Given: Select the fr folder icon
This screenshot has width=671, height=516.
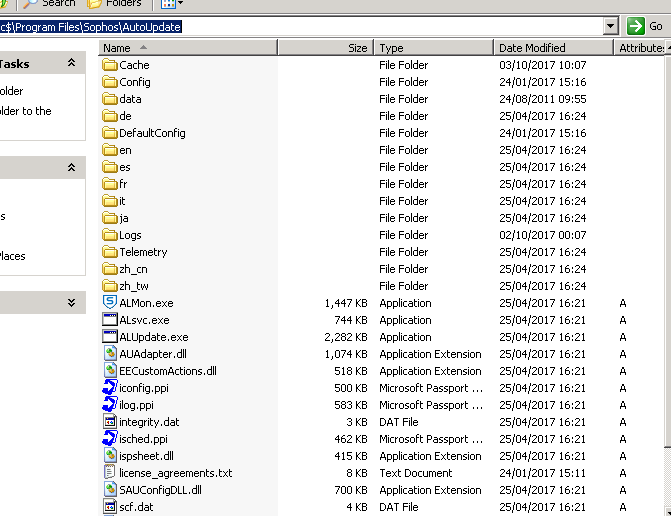Looking at the screenshot, I should pos(110,184).
